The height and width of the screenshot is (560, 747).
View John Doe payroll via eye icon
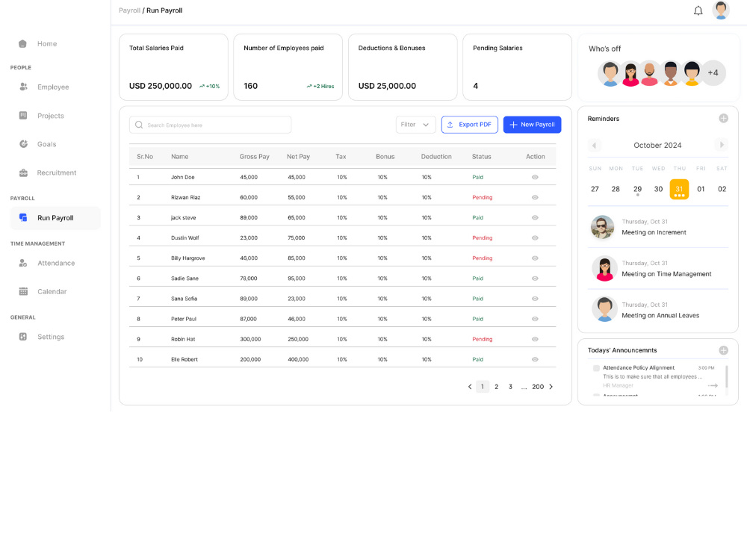(x=535, y=177)
